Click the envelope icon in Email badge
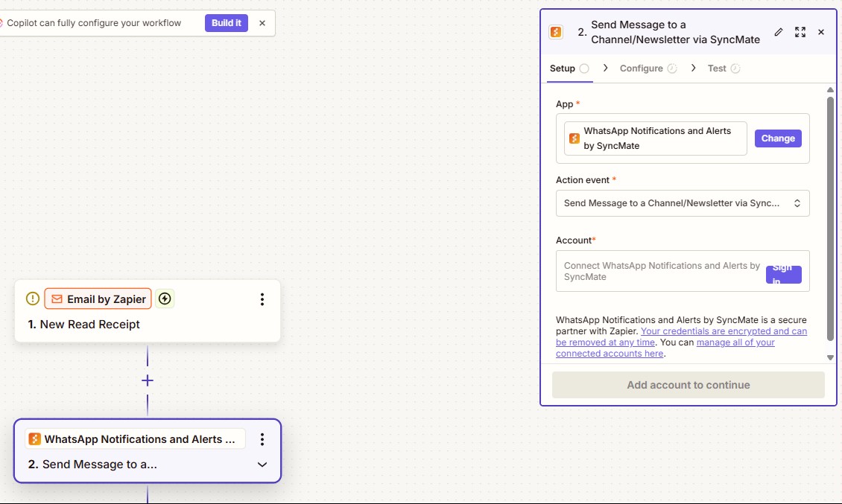The image size is (842, 504). pyautogui.click(x=57, y=299)
